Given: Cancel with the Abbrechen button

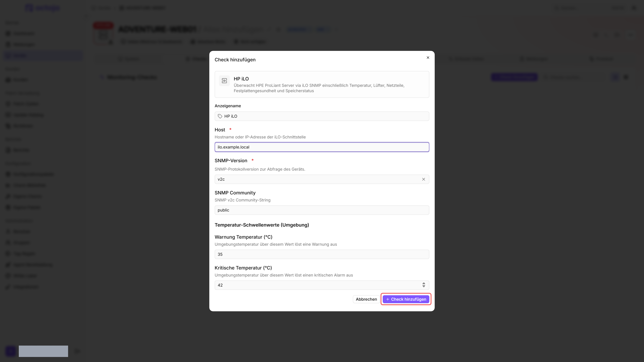Looking at the screenshot, I should (366, 299).
